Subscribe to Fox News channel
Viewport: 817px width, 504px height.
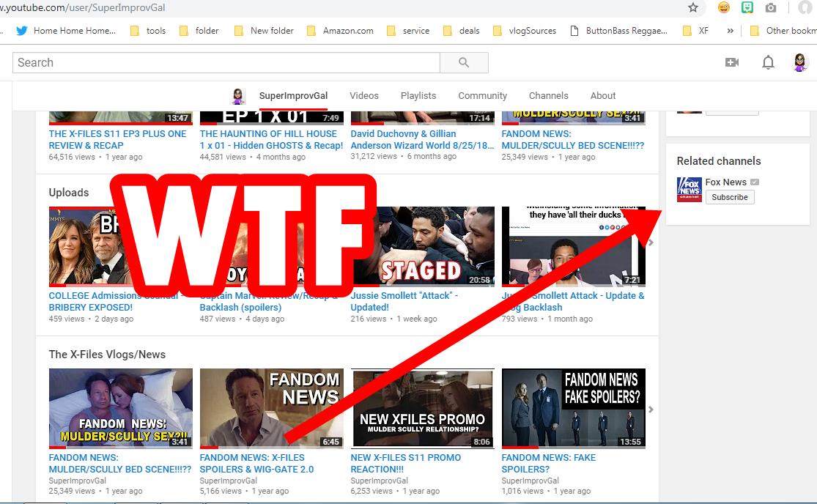(730, 197)
